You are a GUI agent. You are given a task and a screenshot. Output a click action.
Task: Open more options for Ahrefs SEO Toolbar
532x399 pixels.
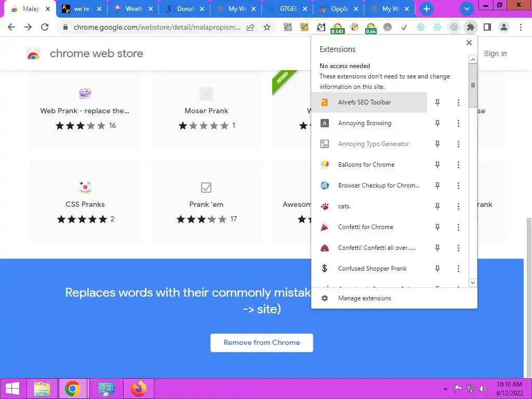pos(458,102)
